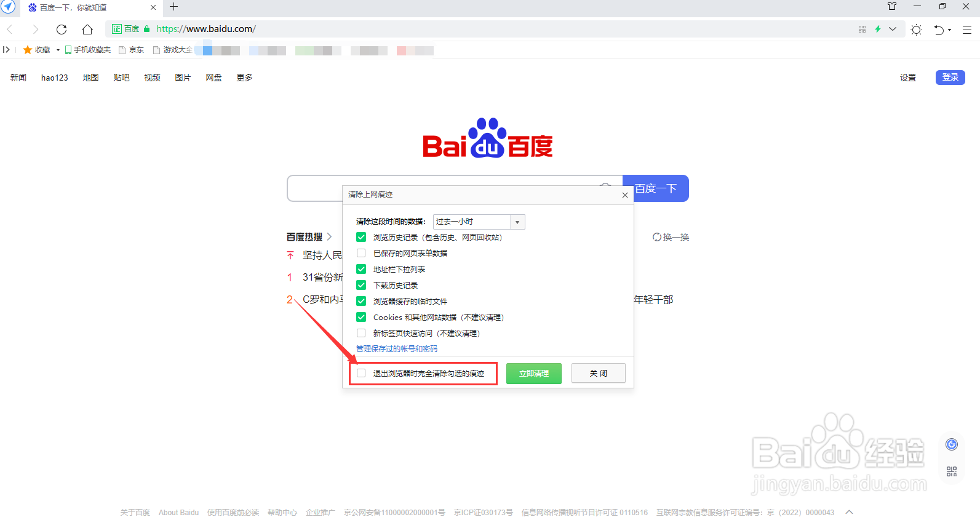Open the 网盘 navigation link
This screenshot has width=980, height=517.
pyautogui.click(x=213, y=78)
